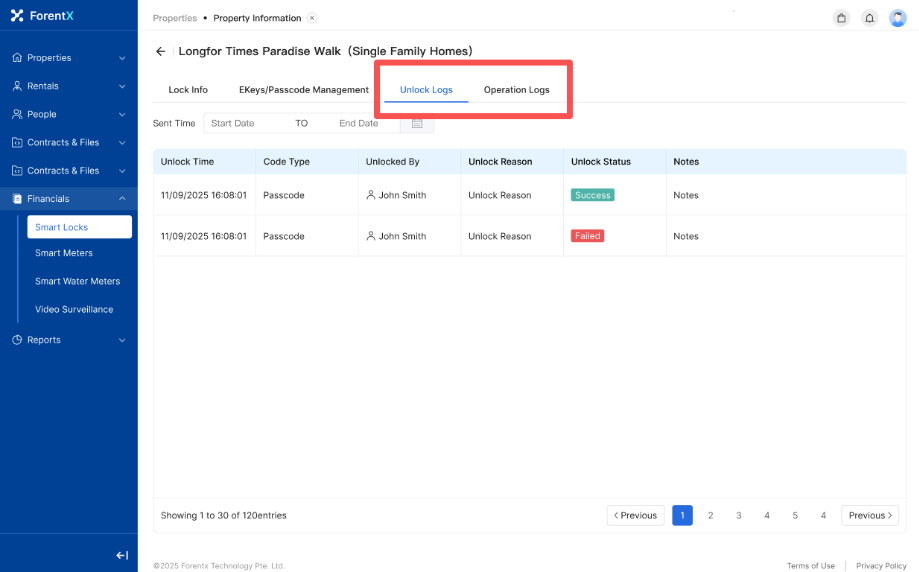The image size is (919, 572).
Task: Select Smart Water Meters in sidebar
Action: pos(77,281)
